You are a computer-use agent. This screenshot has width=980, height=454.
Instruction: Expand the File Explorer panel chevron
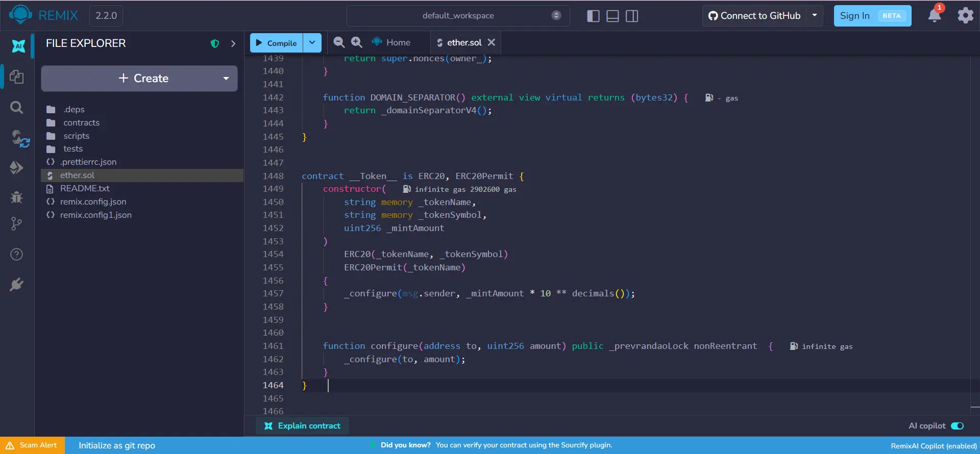(233, 44)
